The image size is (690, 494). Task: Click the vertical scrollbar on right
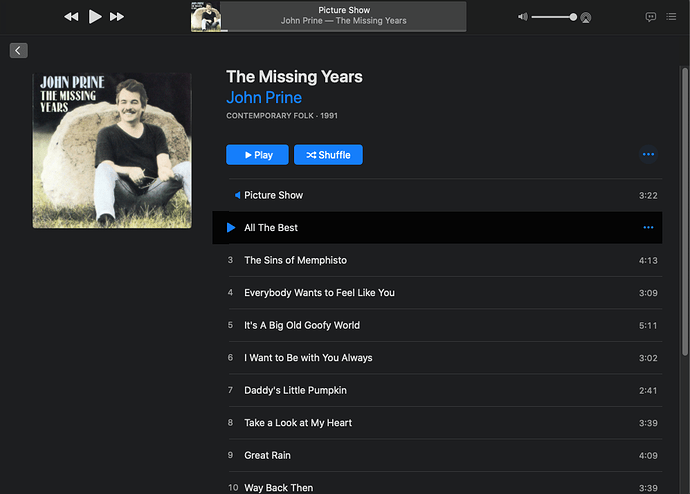pos(685,211)
